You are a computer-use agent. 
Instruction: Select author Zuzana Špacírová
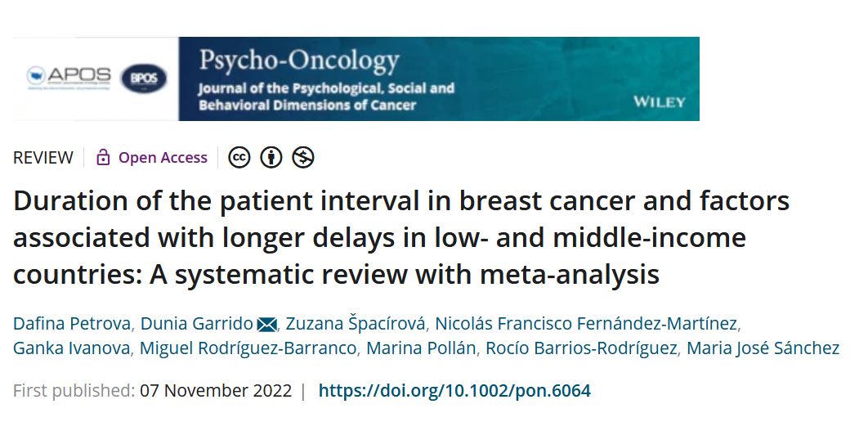[356, 323]
